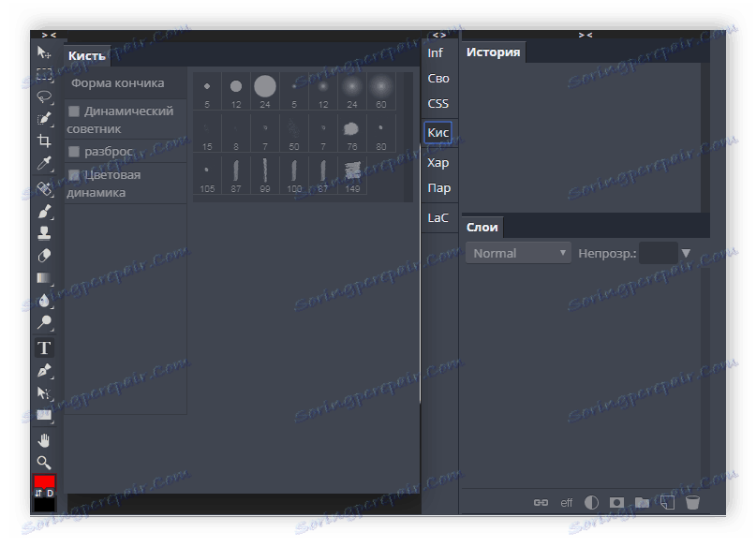Click the black background color swatch
The width and height of the screenshot is (756, 547).
44,505
